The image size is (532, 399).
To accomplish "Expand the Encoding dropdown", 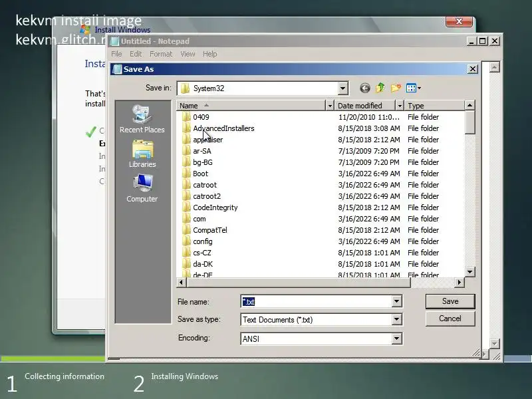I will (396, 338).
